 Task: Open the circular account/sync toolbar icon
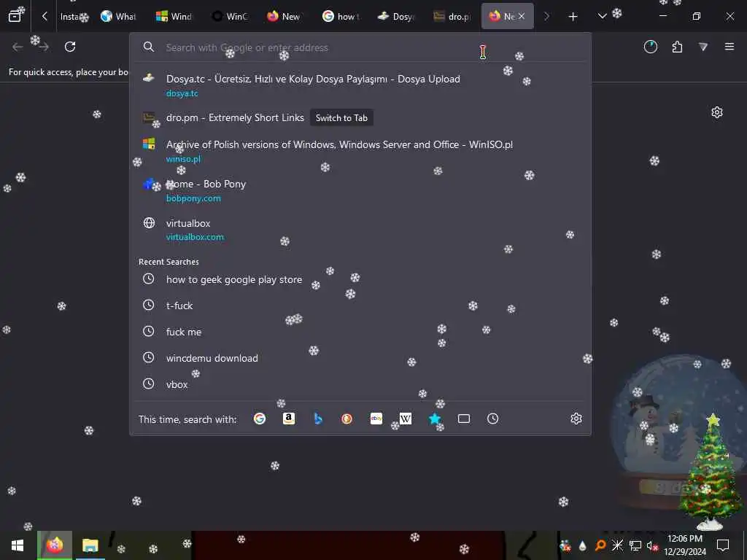click(650, 47)
